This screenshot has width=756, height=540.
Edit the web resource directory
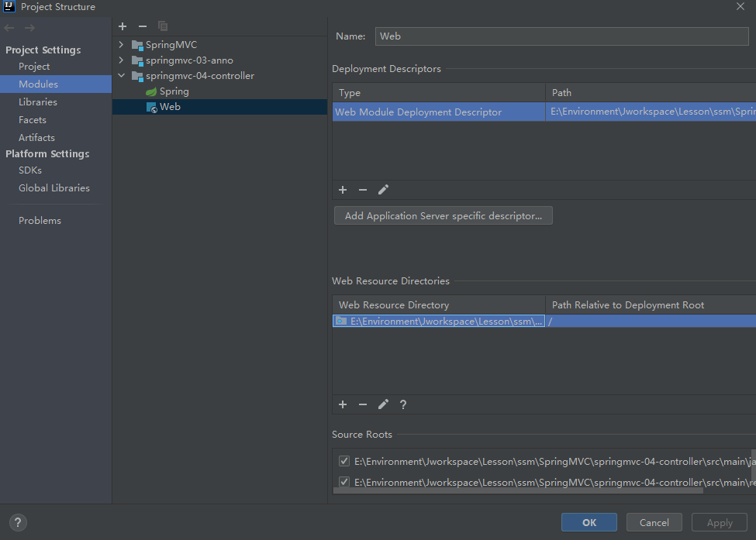click(x=383, y=404)
